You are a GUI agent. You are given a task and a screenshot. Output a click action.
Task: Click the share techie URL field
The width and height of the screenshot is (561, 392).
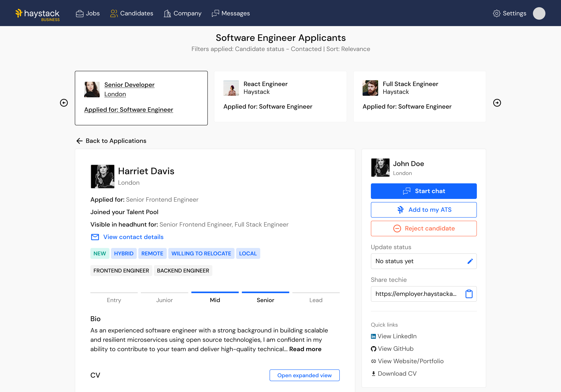click(x=424, y=294)
